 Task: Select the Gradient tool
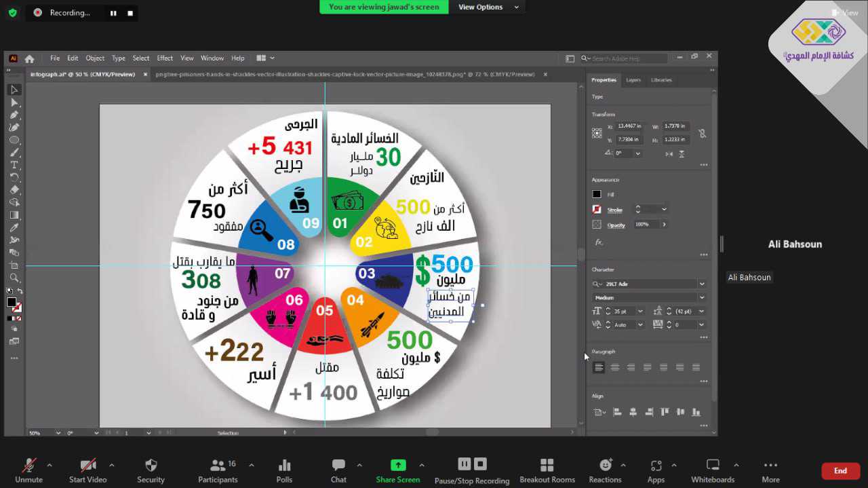coord(14,215)
